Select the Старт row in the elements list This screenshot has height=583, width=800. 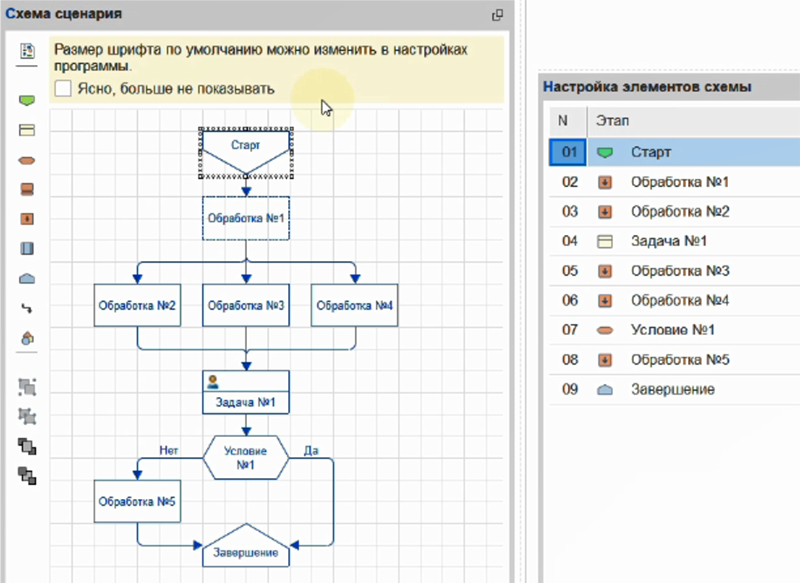tap(674, 152)
